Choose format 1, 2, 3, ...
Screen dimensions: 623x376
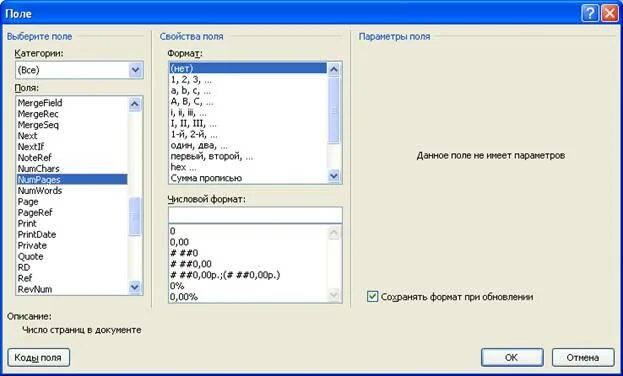tap(248, 80)
